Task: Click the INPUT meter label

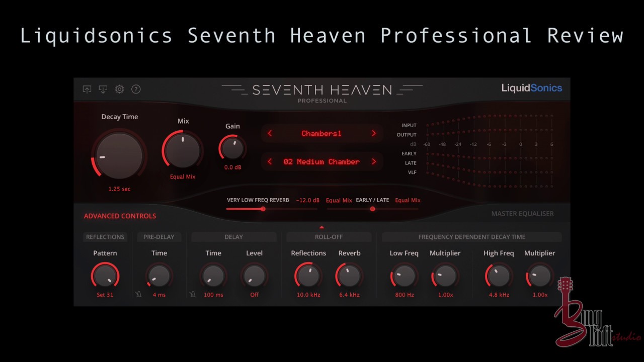Action: tap(409, 126)
